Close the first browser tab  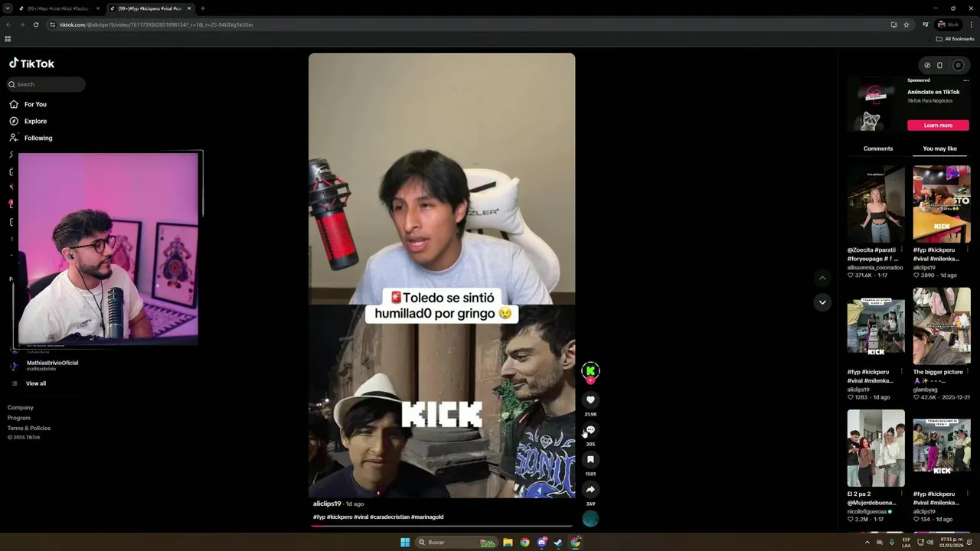[98, 8]
